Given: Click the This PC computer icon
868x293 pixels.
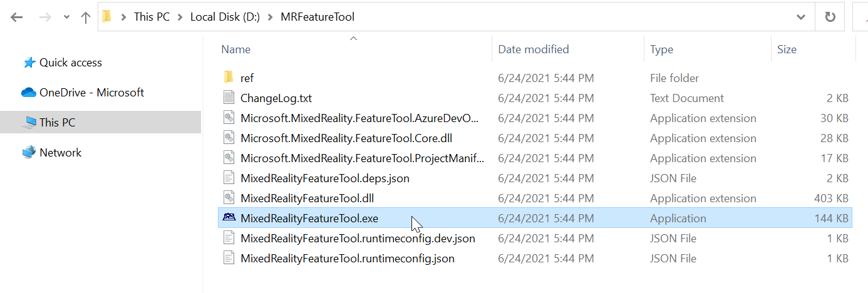Looking at the screenshot, I should tap(29, 123).
